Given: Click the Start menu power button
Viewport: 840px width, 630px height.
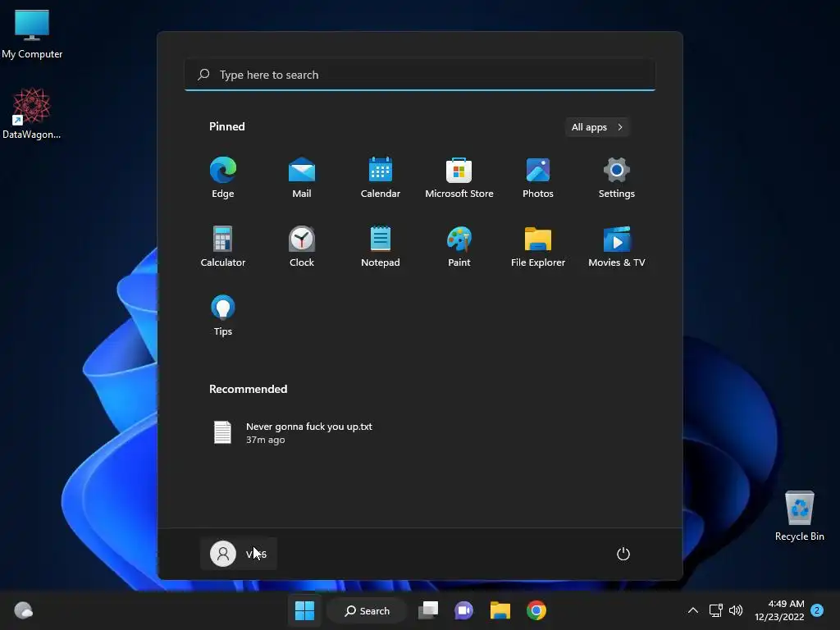Looking at the screenshot, I should (x=623, y=554).
